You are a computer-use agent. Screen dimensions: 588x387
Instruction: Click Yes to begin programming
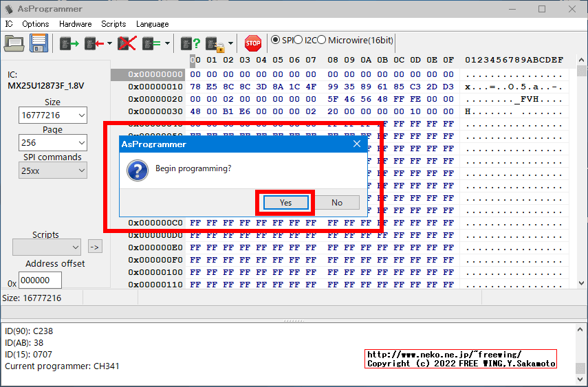tap(286, 203)
